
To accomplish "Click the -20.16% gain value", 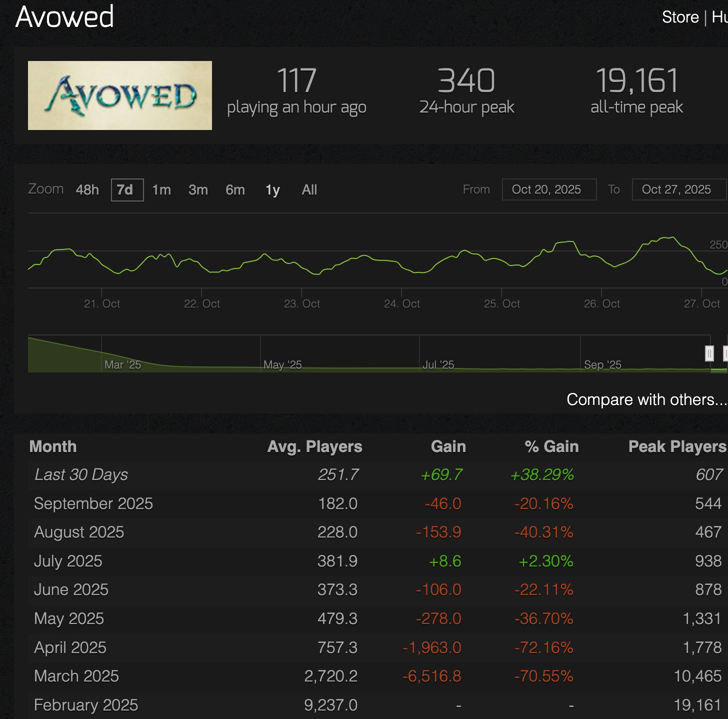I will pos(544,503).
